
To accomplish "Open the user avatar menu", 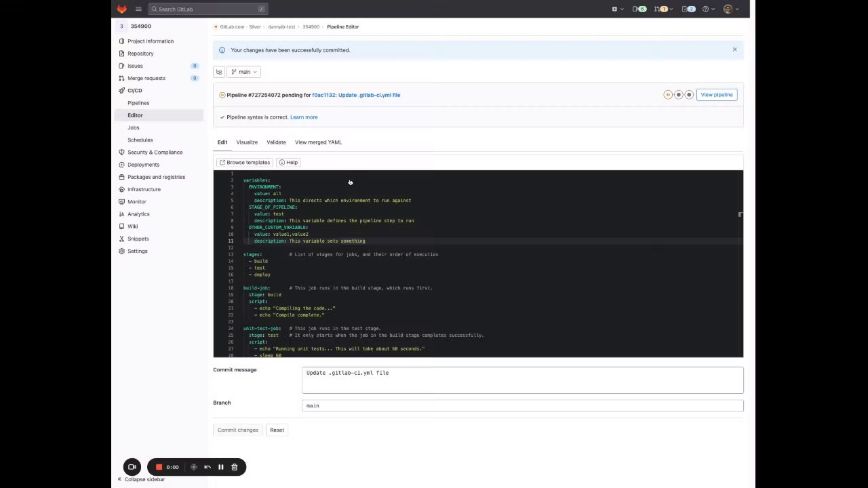I will coord(730,9).
